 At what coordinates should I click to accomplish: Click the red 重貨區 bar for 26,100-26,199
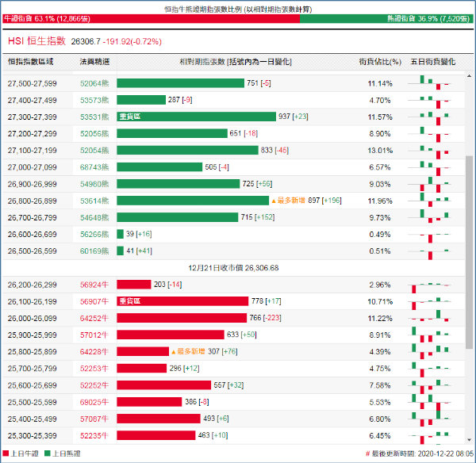[182, 301]
